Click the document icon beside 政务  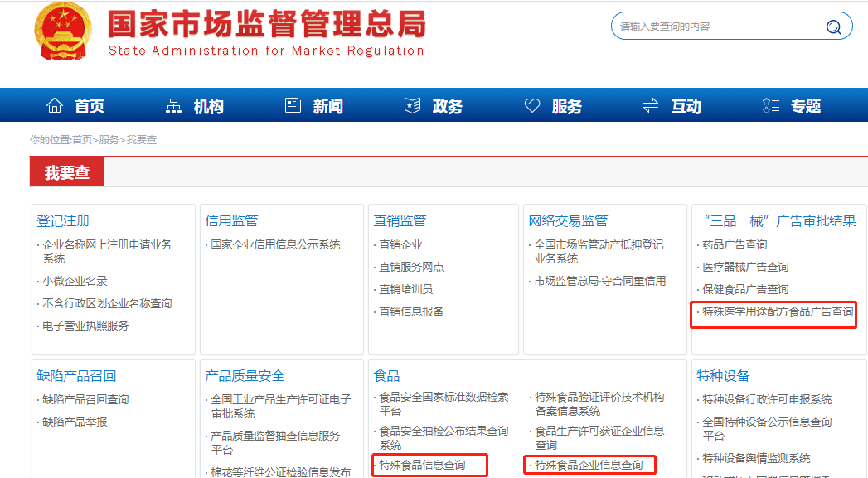(412, 105)
